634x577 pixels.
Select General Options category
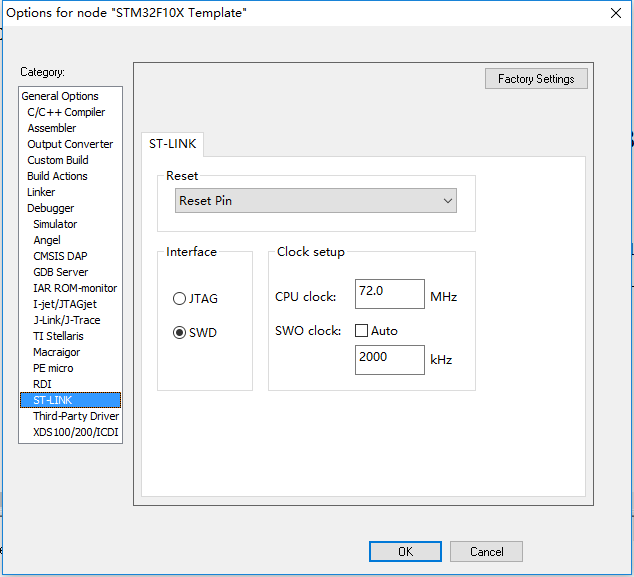pyautogui.click(x=60, y=96)
